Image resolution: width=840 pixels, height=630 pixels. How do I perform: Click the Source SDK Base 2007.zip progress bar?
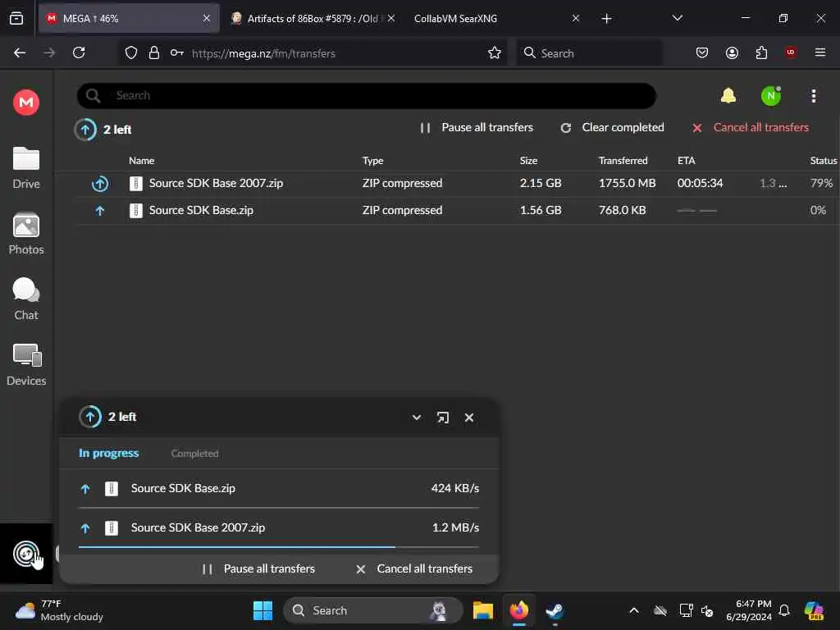279,547
